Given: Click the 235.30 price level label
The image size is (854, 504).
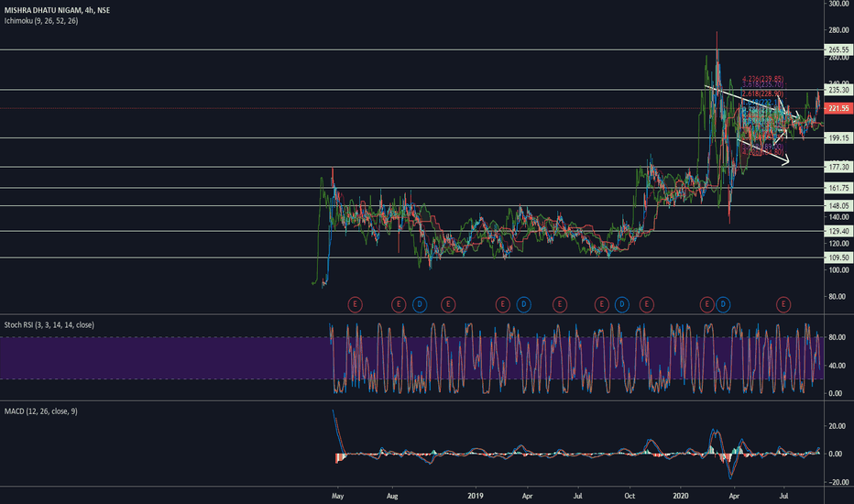Looking at the screenshot, I should (838, 90).
